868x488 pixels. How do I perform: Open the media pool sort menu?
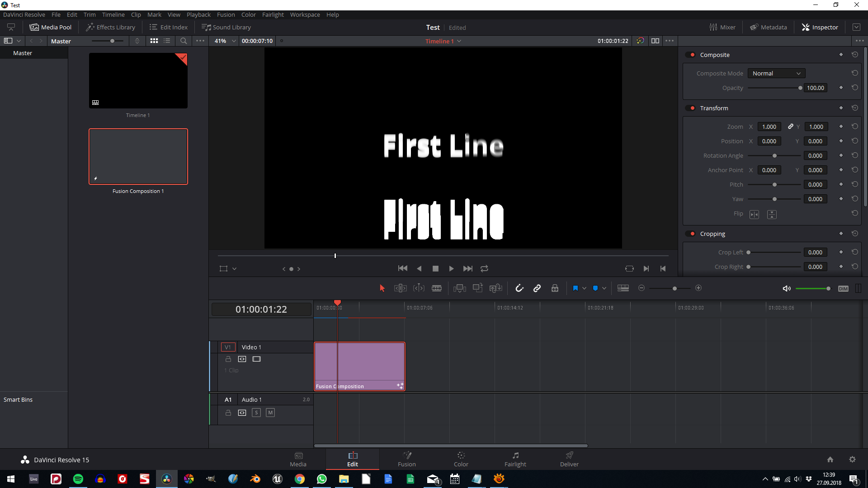point(137,41)
